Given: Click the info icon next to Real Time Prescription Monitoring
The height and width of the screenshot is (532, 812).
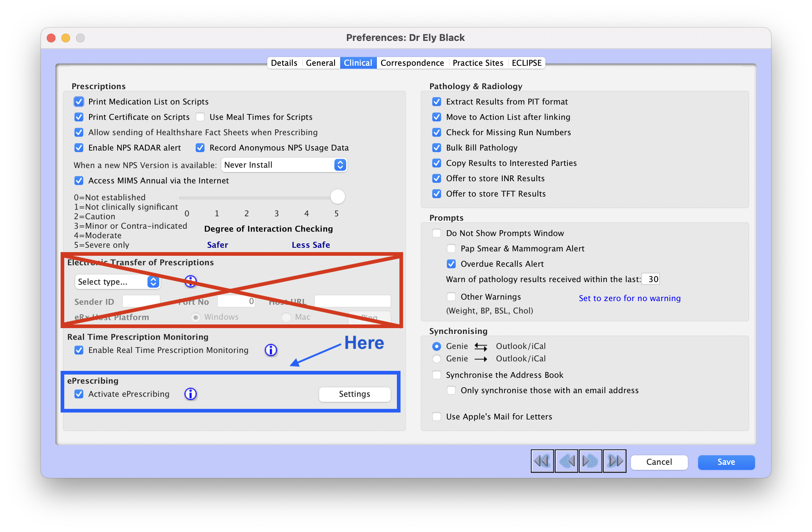Looking at the screenshot, I should (271, 350).
